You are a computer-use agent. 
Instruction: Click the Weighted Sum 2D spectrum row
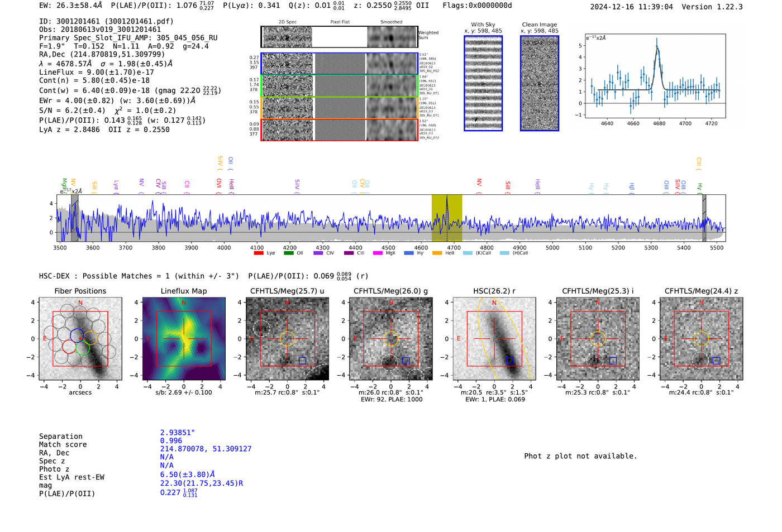click(340, 37)
